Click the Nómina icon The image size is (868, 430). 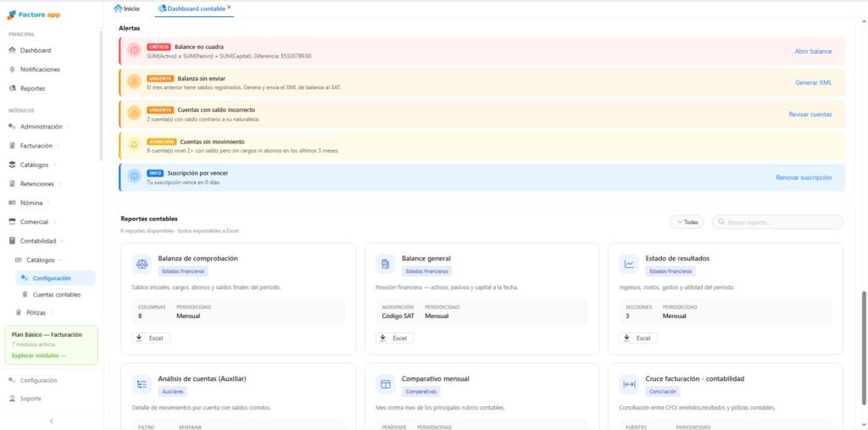12,203
